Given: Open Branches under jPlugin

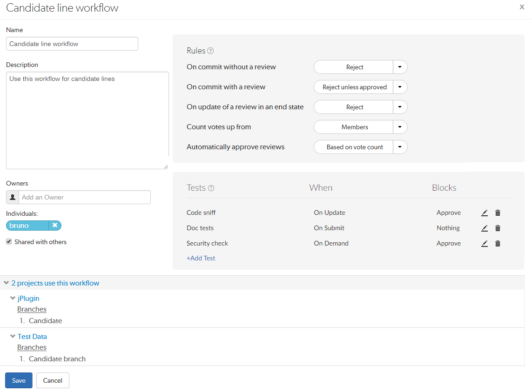Looking at the screenshot, I should pyautogui.click(x=32, y=309).
